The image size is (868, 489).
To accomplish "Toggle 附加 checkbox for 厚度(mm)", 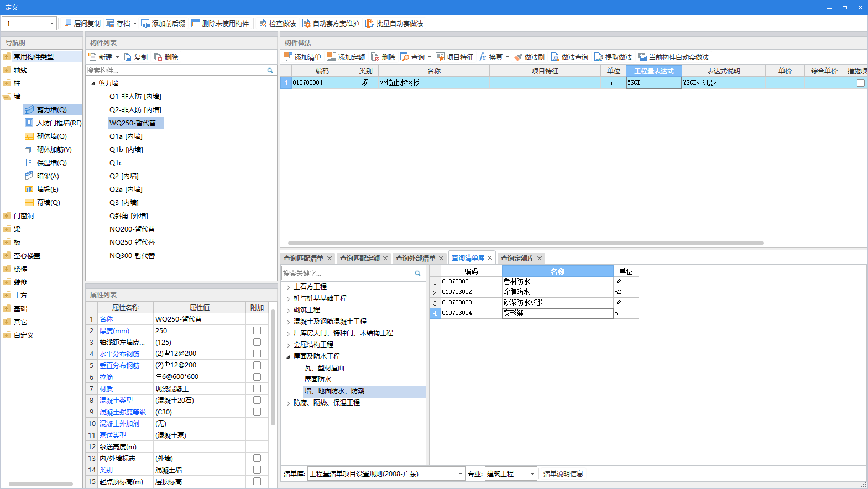I will [x=257, y=330].
